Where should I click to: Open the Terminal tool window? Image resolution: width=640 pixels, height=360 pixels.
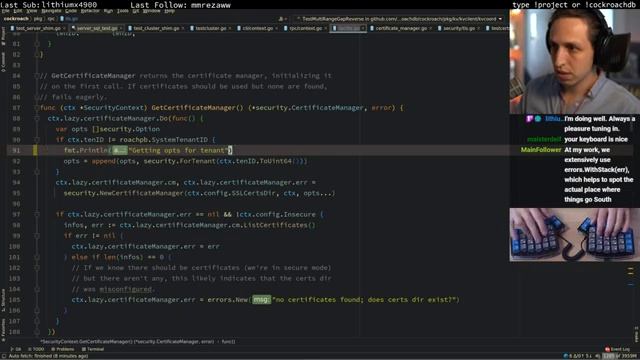click(x=93, y=349)
